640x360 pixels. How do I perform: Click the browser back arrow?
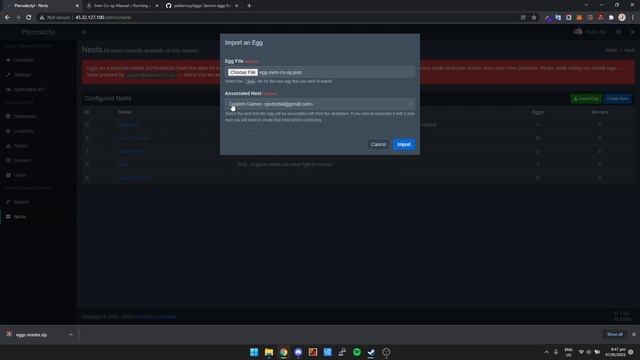[x=7, y=18]
